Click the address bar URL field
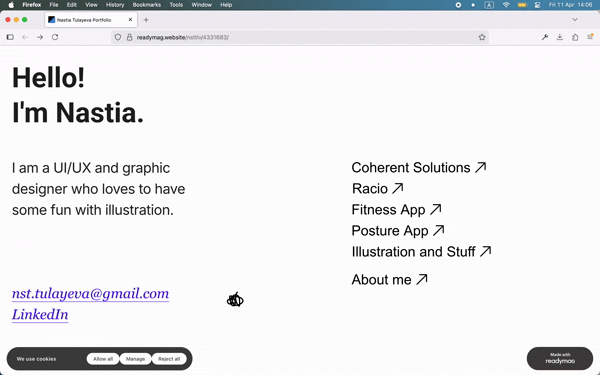The height and width of the screenshot is (375, 600). click(300, 37)
